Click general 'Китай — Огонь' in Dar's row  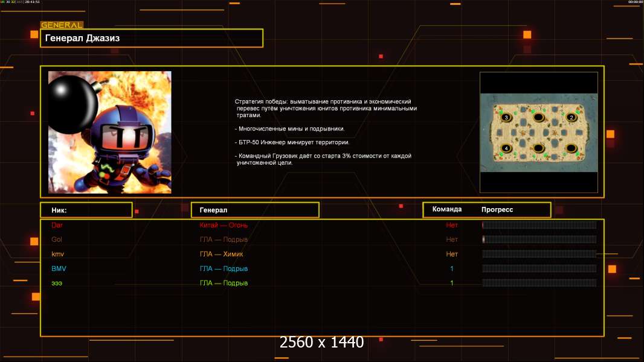point(224,225)
